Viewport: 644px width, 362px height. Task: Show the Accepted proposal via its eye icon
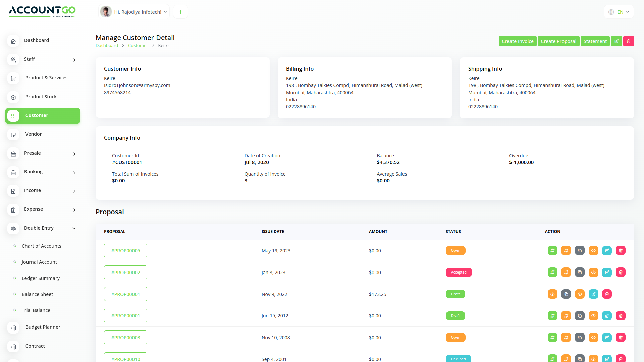[x=593, y=273]
